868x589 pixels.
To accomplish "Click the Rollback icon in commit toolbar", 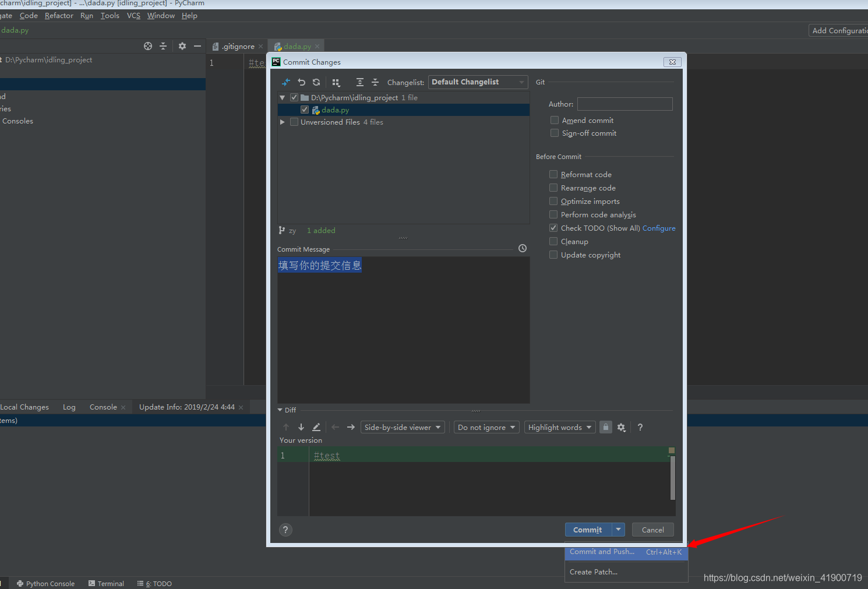I will (301, 82).
